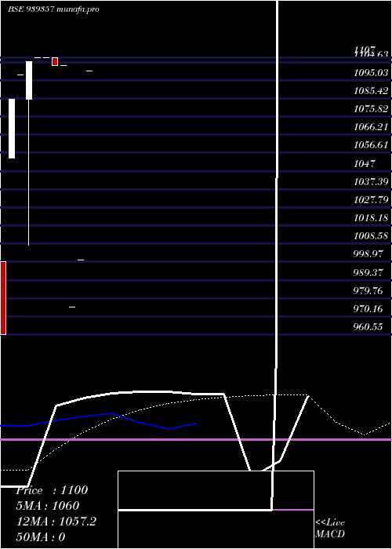The height and width of the screenshot is (549, 392).
Task: Click the '12MA : 1057.2' readout
Action: click(x=56, y=522)
